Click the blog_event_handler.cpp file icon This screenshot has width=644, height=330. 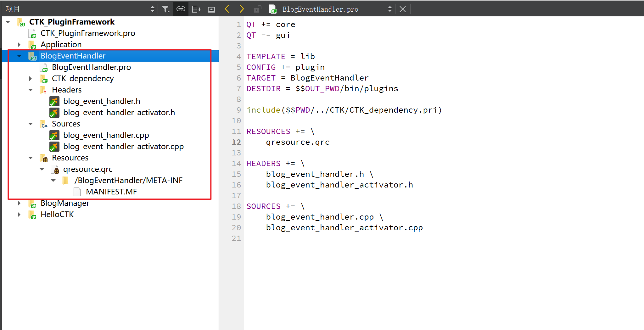click(54, 135)
